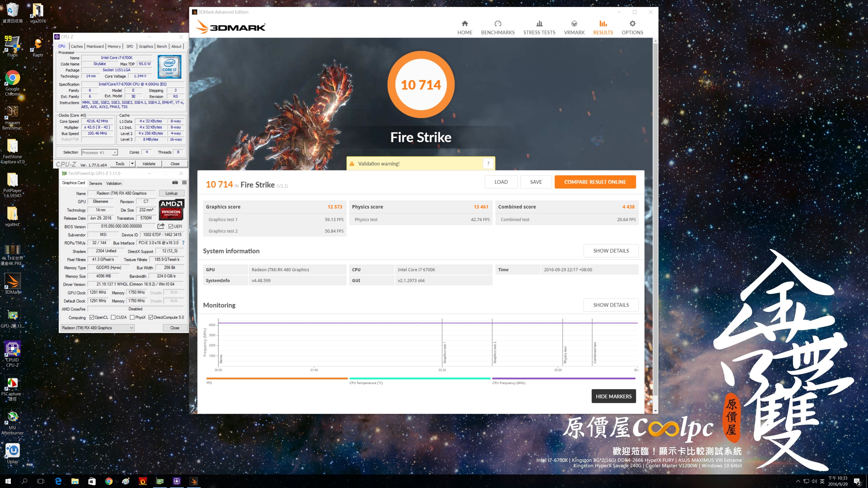Select the Heaven Benchmark desktop icon

coord(12,117)
